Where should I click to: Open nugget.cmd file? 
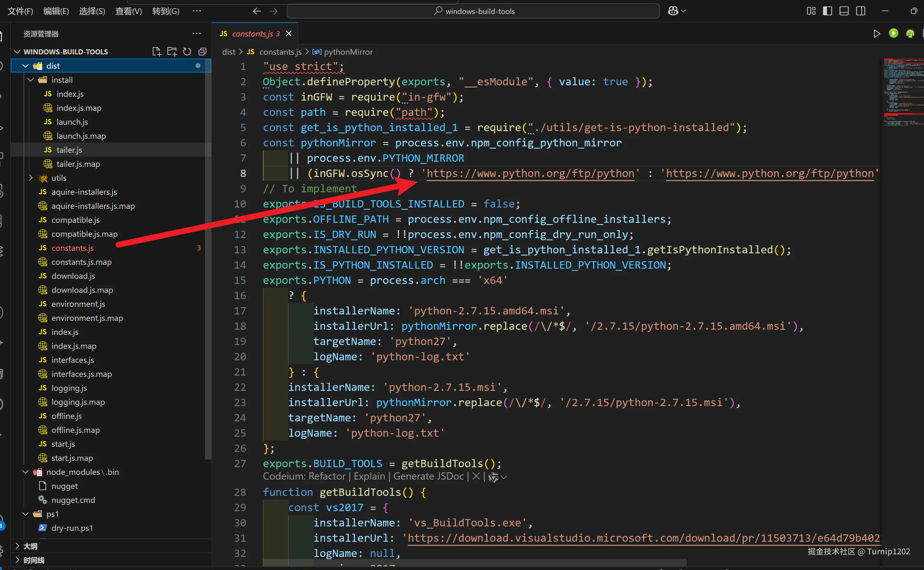click(73, 500)
